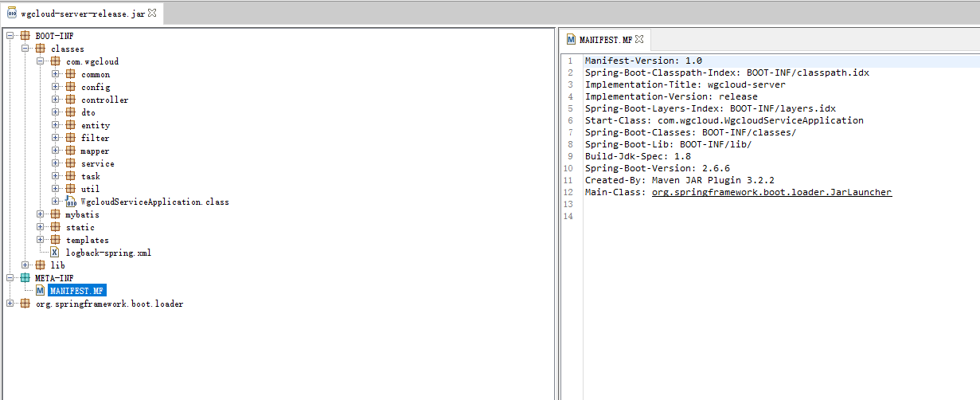Click the jar icon on wgcloud-server-release.jar tab
The height and width of the screenshot is (400, 980).
tap(12, 14)
